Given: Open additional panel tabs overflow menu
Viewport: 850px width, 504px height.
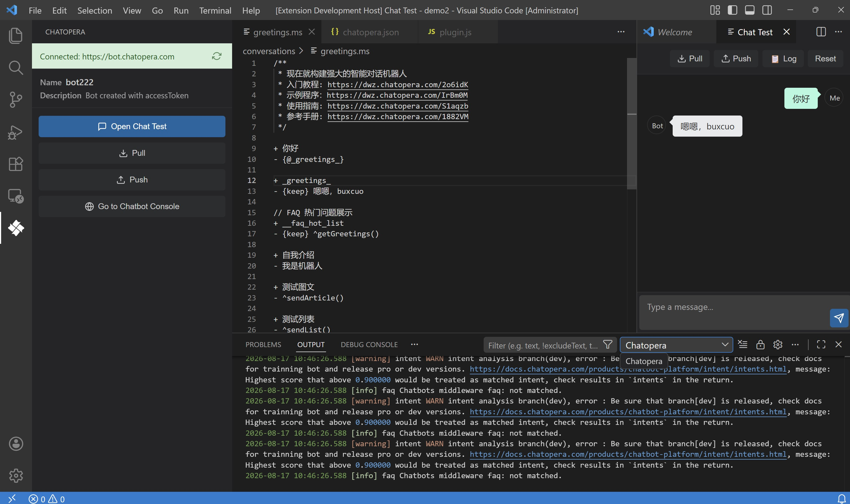Looking at the screenshot, I should pyautogui.click(x=414, y=345).
